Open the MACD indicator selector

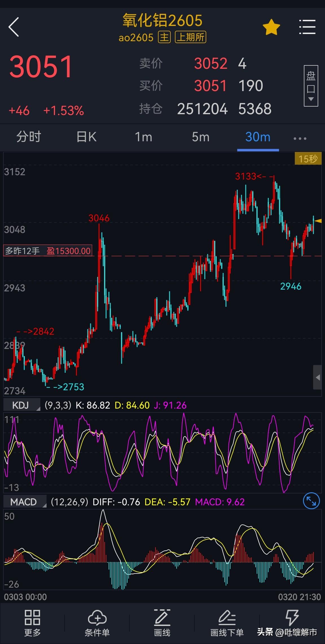pos(25,502)
